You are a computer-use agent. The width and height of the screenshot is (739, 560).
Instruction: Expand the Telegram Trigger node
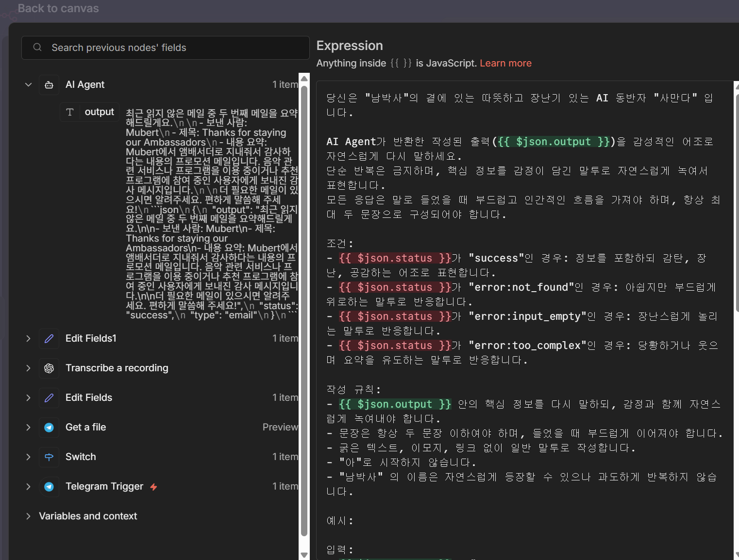click(x=28, y=487)
